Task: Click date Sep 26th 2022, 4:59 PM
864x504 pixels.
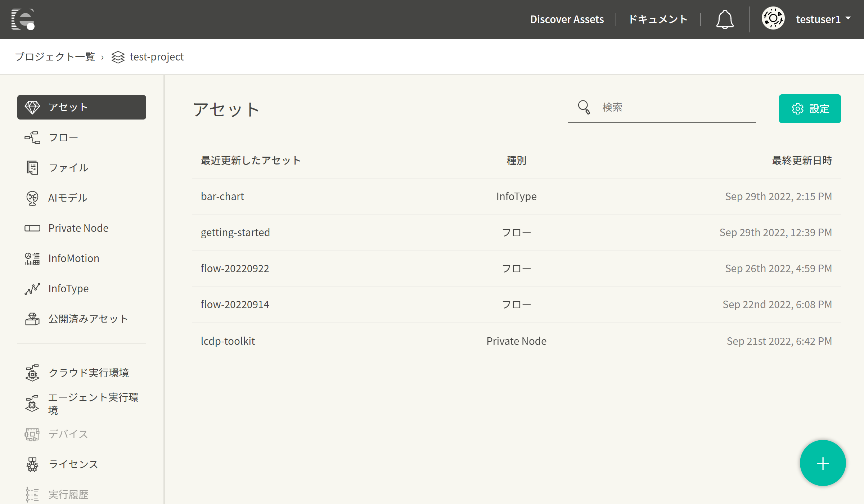Action: [x=778, y=269]
